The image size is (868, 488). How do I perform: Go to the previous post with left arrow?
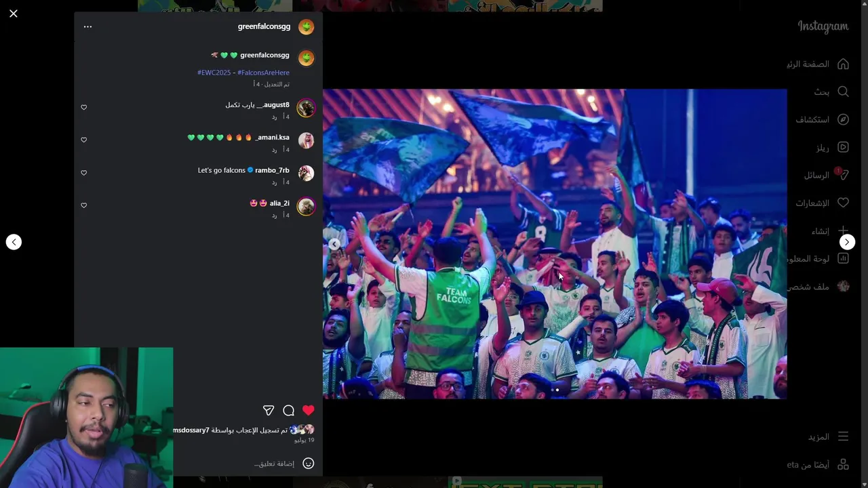click(14, 242)
